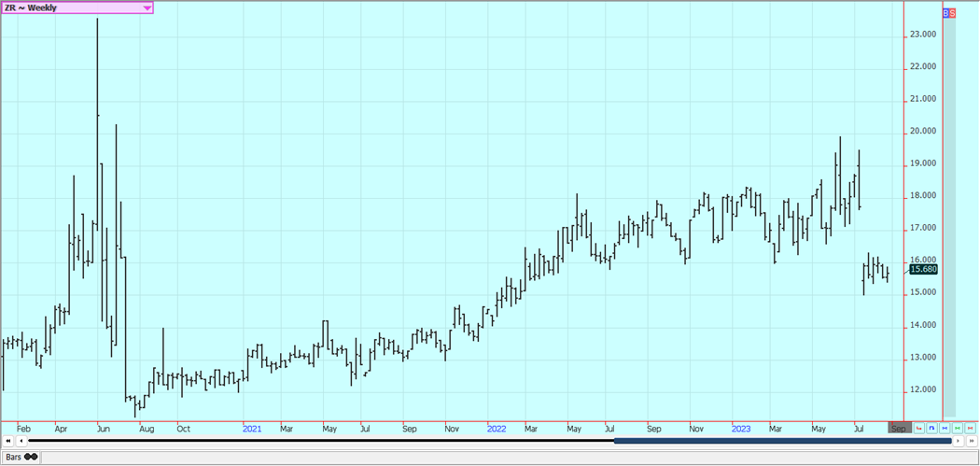980x466 pixels.
Task: Click the 2023 year label on the time axis
Action: click(x=741, y=429)
